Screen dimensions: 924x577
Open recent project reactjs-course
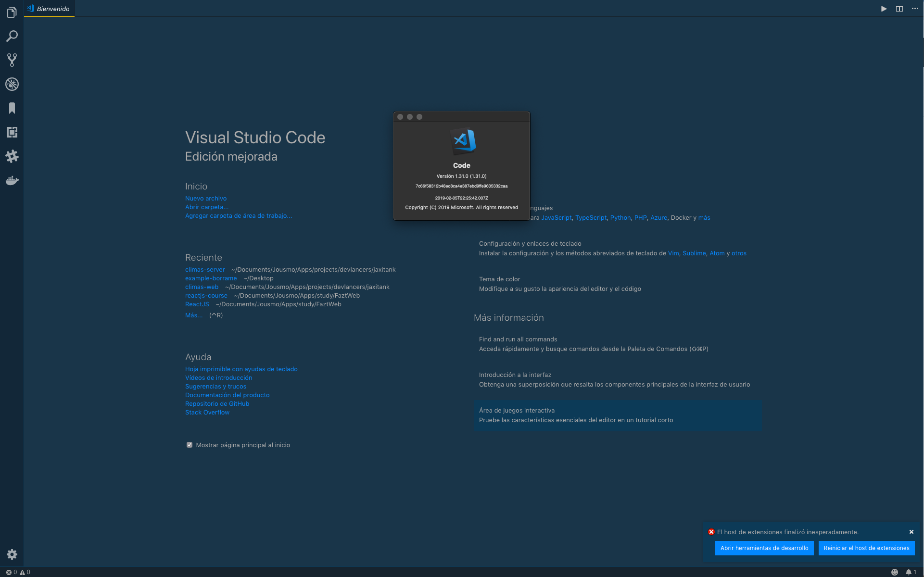tap(206, 295)
